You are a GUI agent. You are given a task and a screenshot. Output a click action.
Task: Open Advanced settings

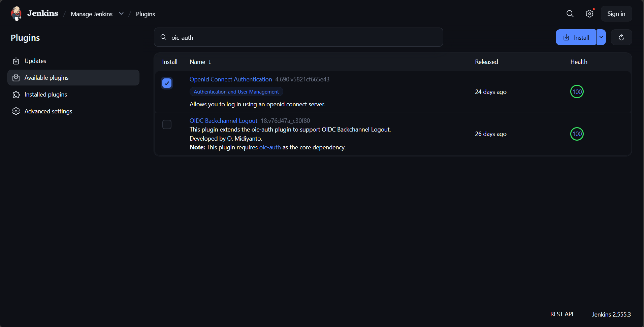tap(73, 111)
